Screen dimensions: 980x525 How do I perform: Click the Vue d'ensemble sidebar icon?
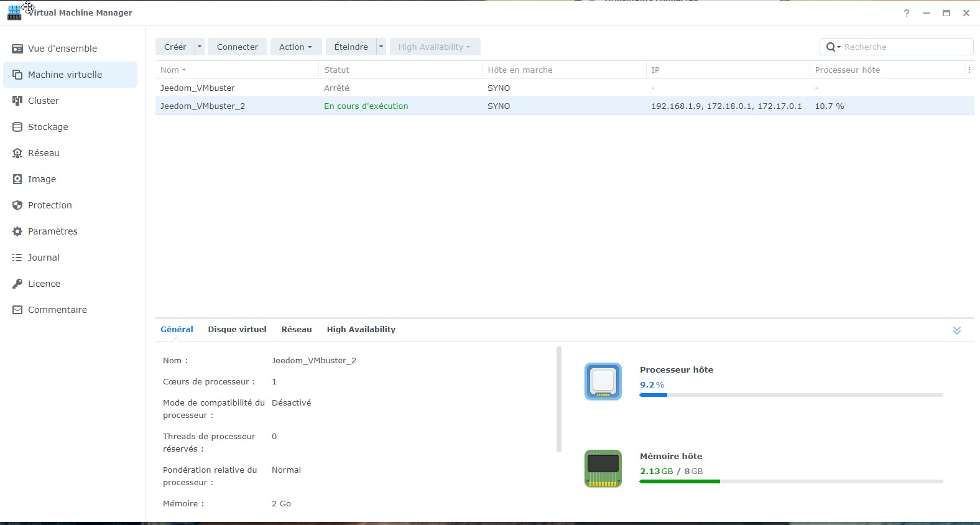click(x=17, y=49)
